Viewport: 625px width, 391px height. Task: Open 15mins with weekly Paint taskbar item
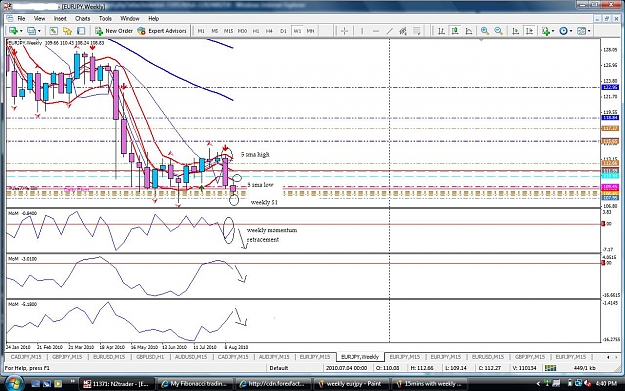point(428,384)
